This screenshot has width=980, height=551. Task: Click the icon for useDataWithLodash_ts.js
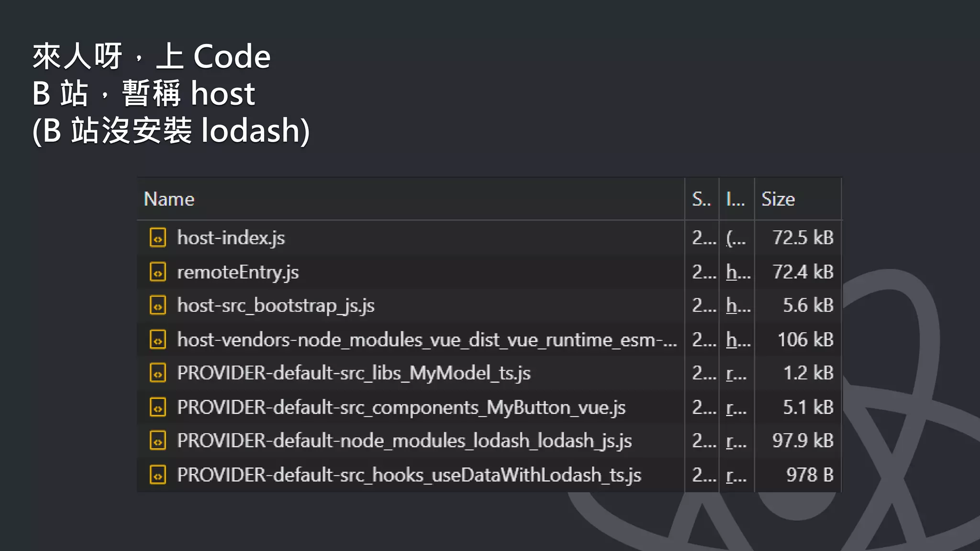coord(157,475)
